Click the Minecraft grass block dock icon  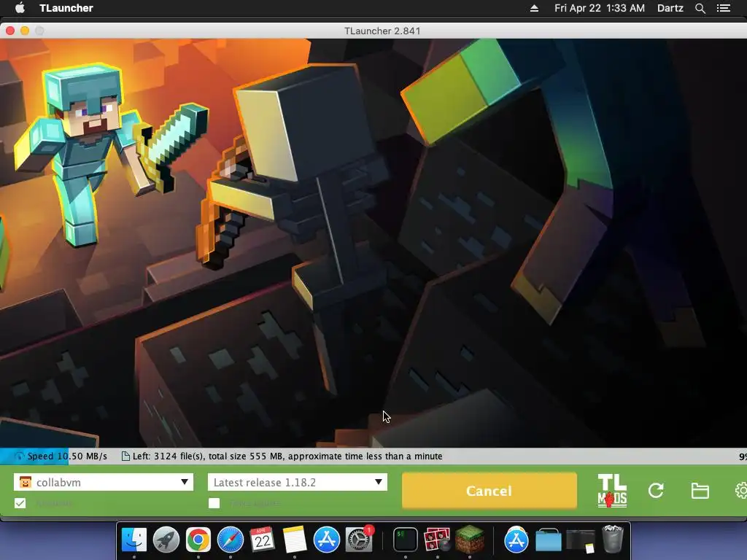[x=469, y=540]
